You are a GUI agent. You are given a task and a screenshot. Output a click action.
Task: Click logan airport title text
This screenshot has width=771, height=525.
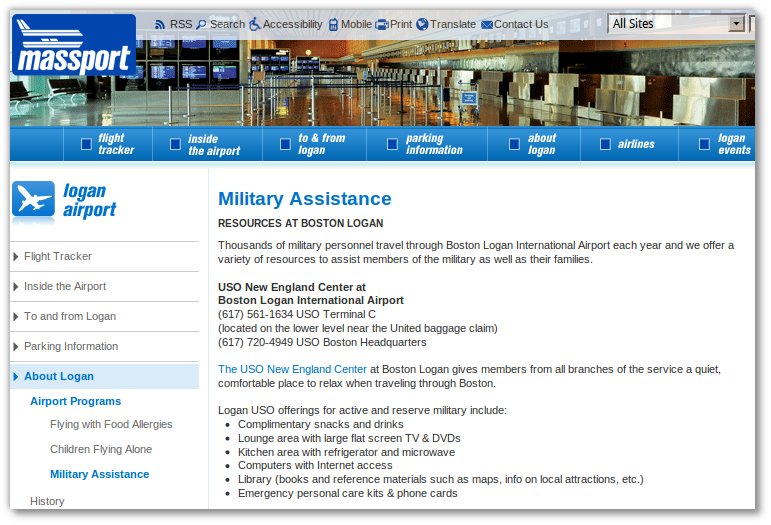click(x=89, y=200)
